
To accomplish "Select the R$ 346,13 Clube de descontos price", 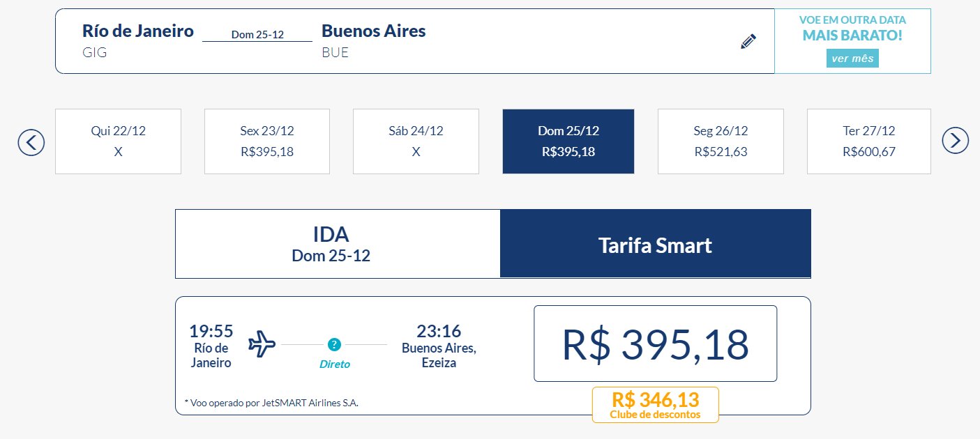I will pyautogui.click(x=655, y=405).
